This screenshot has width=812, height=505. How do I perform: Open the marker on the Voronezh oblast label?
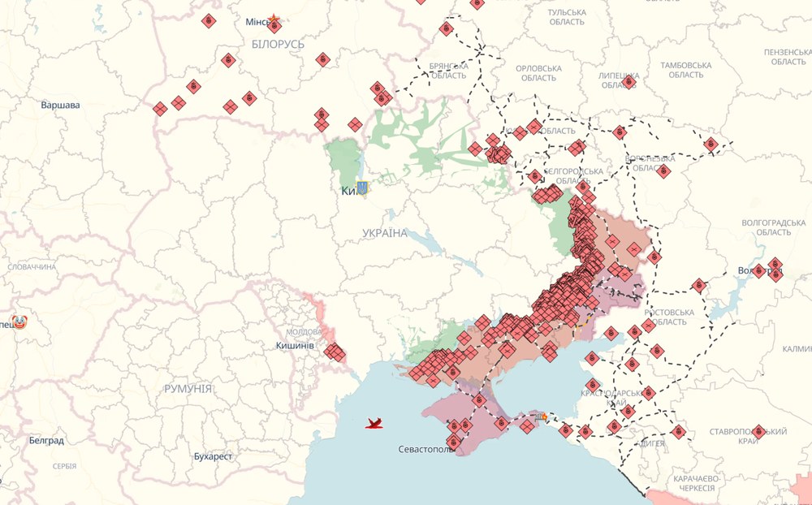tap(663, 170)
